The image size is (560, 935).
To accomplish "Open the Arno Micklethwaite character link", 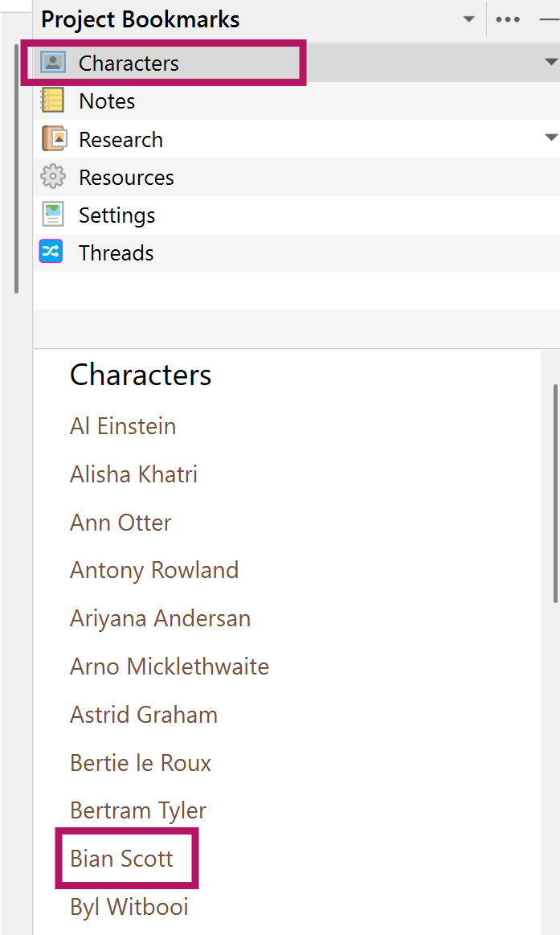I will pyautogui.click(x=169, y=666).
